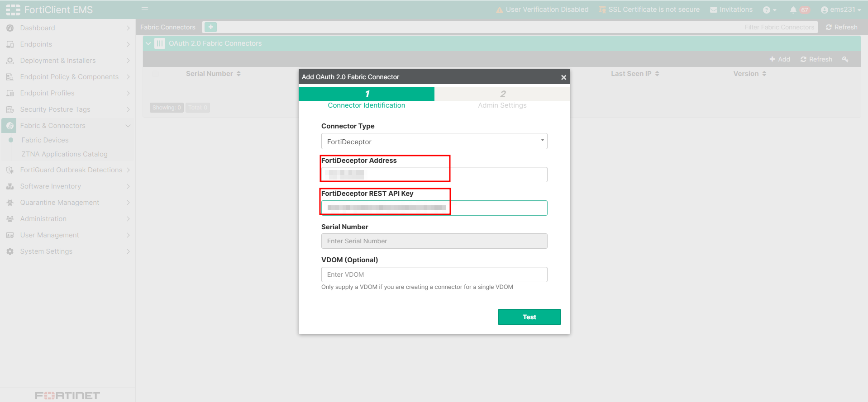Select the Connector Identification step tab
This screenshot has width=868, height=402.
367,99
